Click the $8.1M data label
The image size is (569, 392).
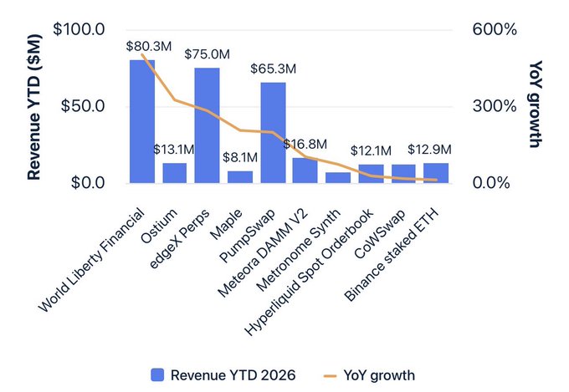pyautogui.click(x=240, y=158)
